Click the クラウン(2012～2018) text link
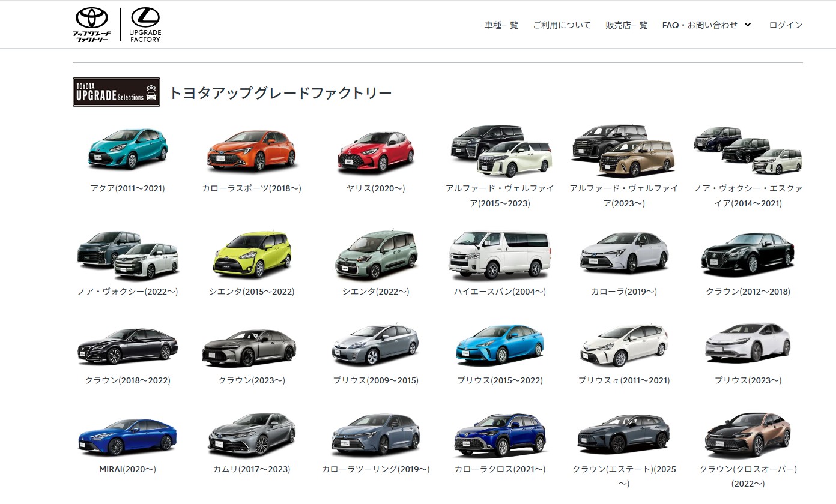Screen dimensions: 836x504 748,292
